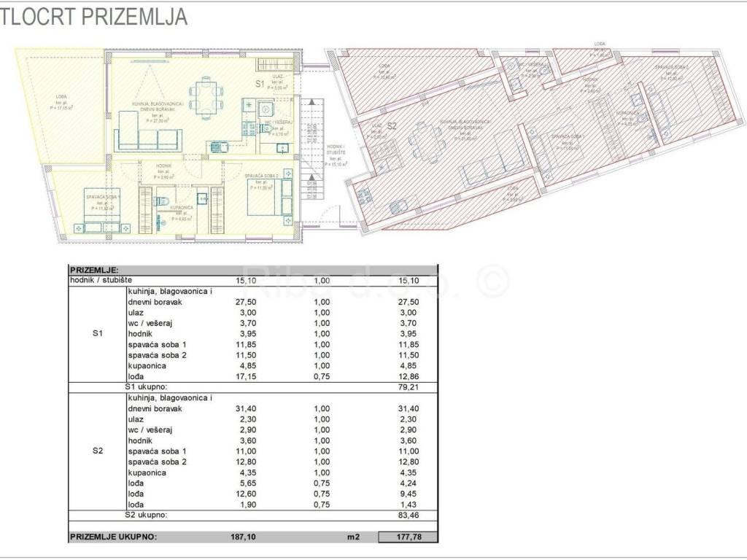Screen dimensions: 747x560
Task: Select the reduced lođa value 4,24
Action: coord(410,483)
